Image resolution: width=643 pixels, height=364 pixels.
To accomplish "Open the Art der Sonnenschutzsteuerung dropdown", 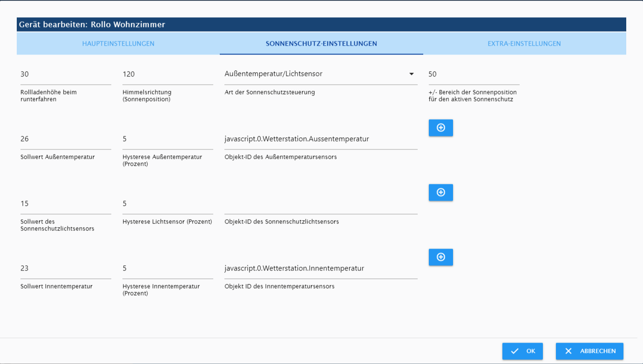I will 321,74.
